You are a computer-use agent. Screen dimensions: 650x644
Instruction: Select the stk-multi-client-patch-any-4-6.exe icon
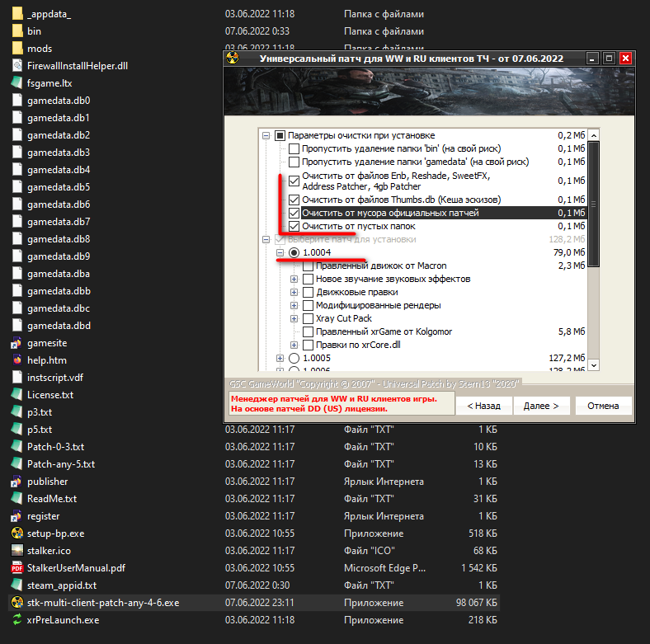[17, 602]
